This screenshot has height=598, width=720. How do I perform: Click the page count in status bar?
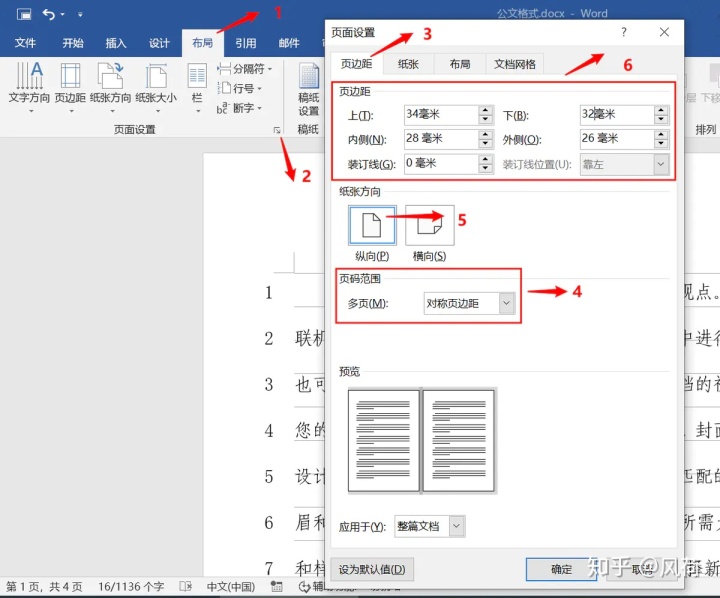[44, 587]
